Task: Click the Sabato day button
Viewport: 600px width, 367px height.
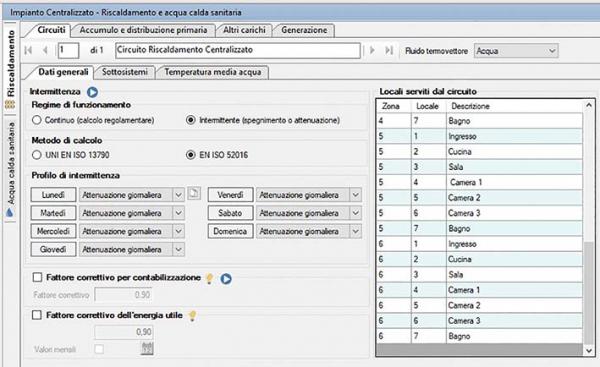Action: [x=230, y=213]
